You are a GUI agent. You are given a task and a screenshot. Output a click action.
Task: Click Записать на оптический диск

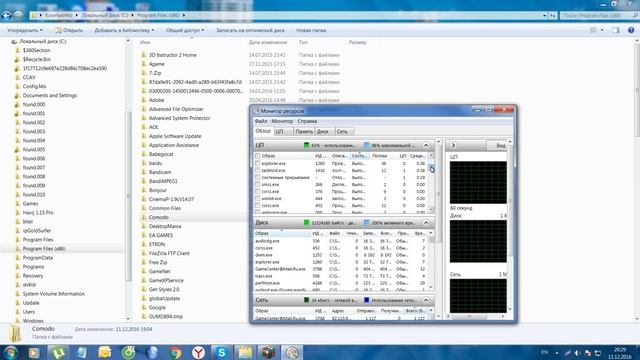click(x=250, y=30)
